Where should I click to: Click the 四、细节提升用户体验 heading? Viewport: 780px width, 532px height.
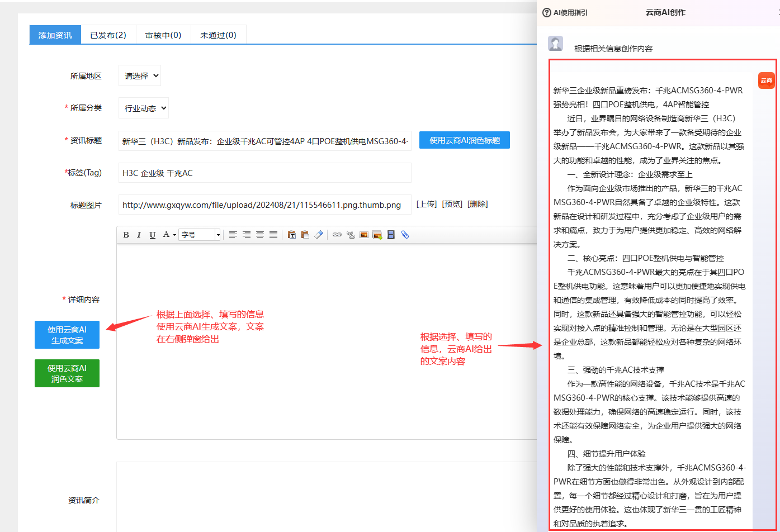click(x=606, y=454)
